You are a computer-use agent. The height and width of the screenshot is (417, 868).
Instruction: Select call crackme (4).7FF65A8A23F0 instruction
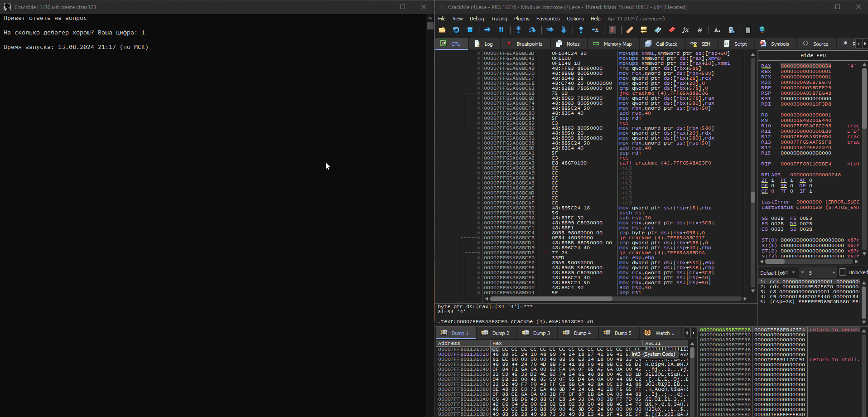[665, 163]
